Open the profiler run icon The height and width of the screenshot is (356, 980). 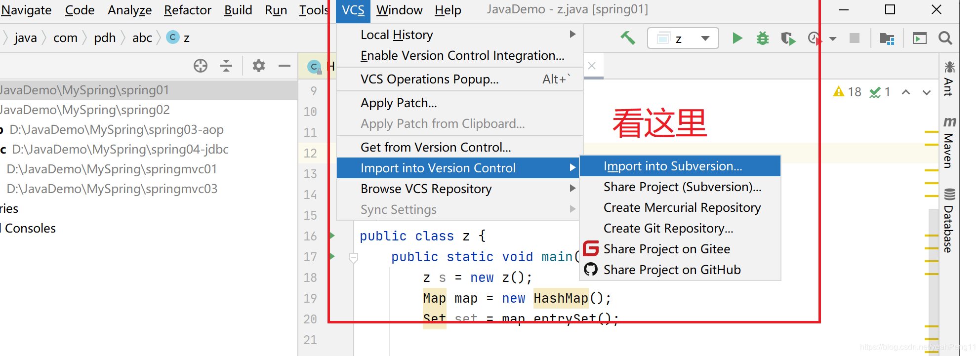pyautogui.click(x=814, y=38)
